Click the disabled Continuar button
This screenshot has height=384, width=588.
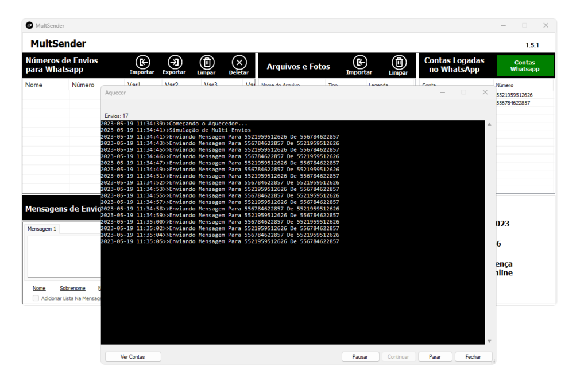click(399, 356)
